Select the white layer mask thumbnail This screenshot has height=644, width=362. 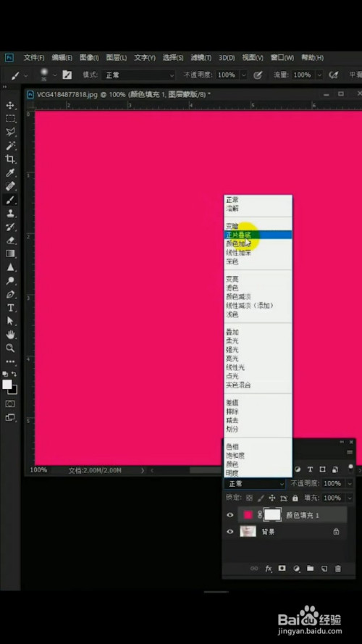[x=272, y=515]
